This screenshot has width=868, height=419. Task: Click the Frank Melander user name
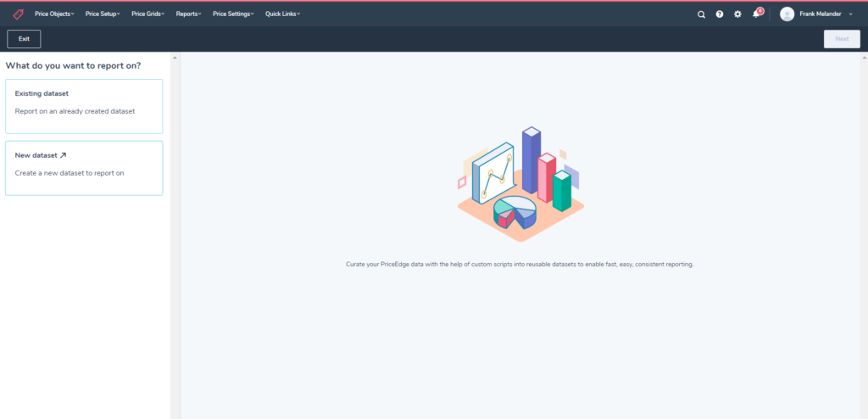click(821, 14)
